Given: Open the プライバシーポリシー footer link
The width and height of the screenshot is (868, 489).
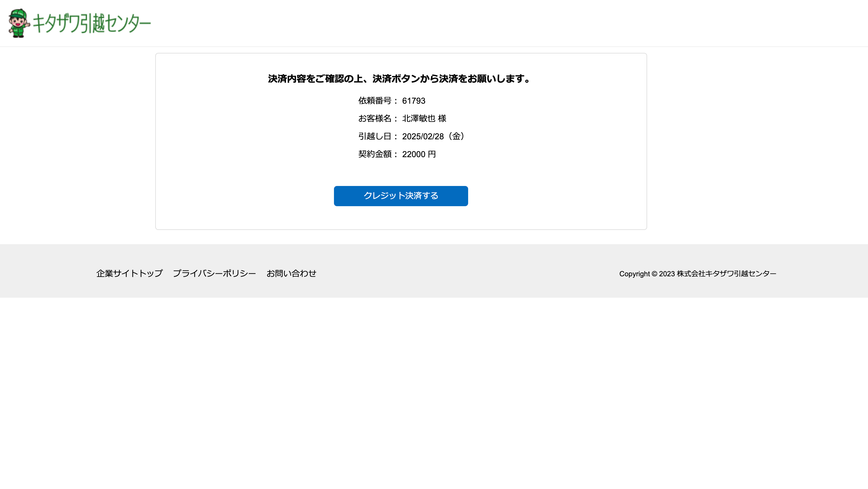Looking at the screenshot, I should point(214,274).
